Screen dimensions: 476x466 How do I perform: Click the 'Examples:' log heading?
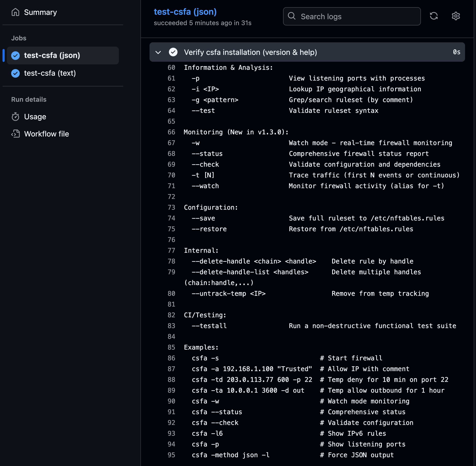201,348
